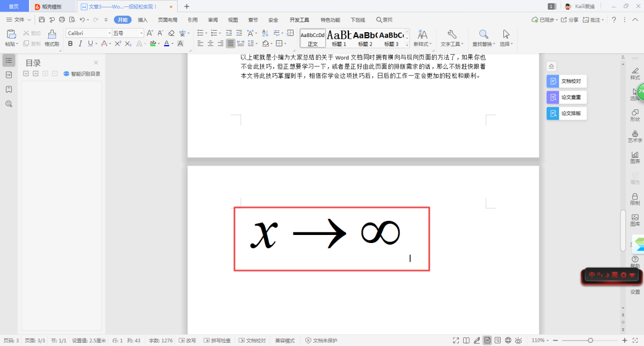Screen dimensions: 644x346
Task: Click the bookmark icon in left sidebar
Action: click(9, 89)
